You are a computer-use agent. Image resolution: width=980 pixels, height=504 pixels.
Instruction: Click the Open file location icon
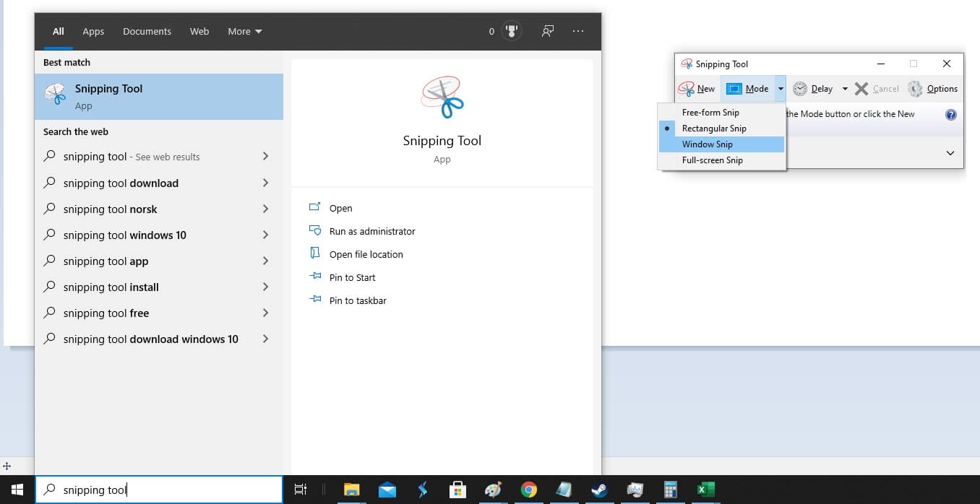coord(315,253)
